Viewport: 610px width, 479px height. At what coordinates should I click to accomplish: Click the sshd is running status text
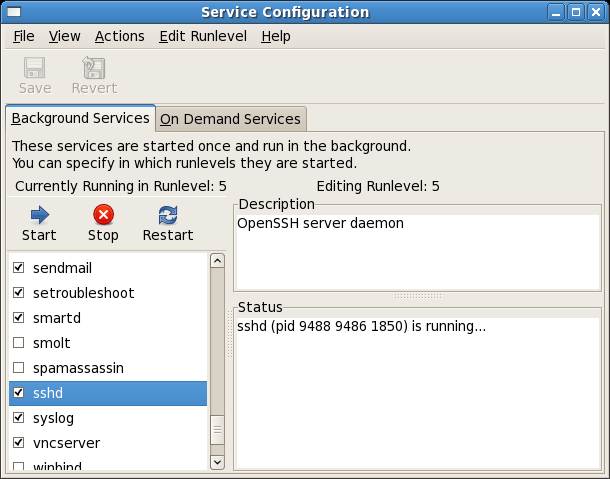coord(361,326)
